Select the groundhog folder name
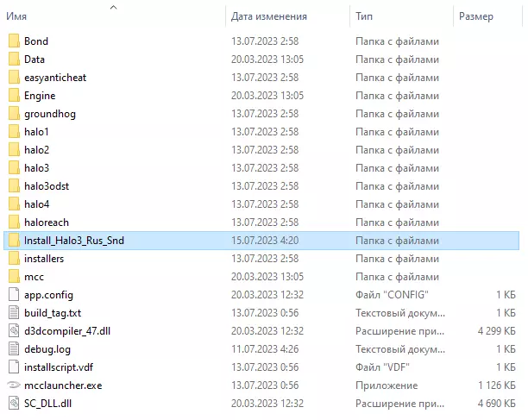 [x=50, y=114]
